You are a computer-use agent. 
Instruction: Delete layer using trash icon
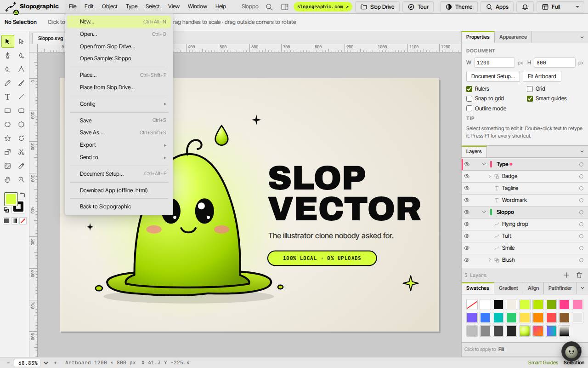pos(579,275)
